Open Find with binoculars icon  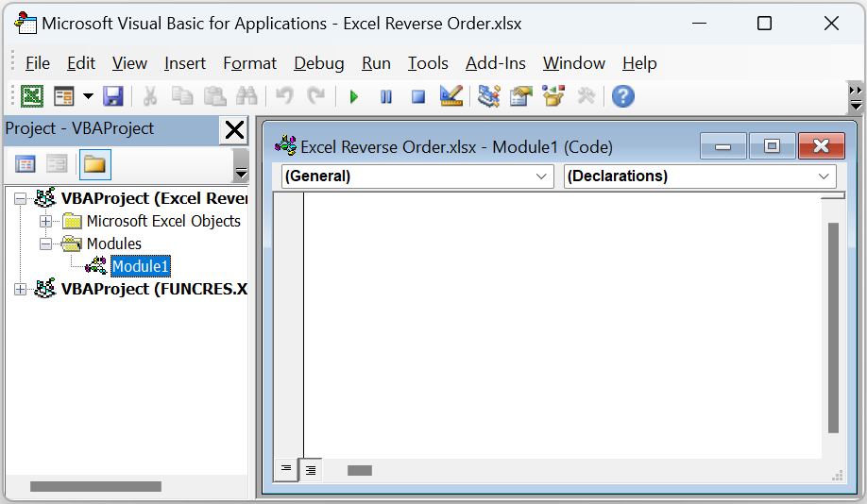coord(246,96)
